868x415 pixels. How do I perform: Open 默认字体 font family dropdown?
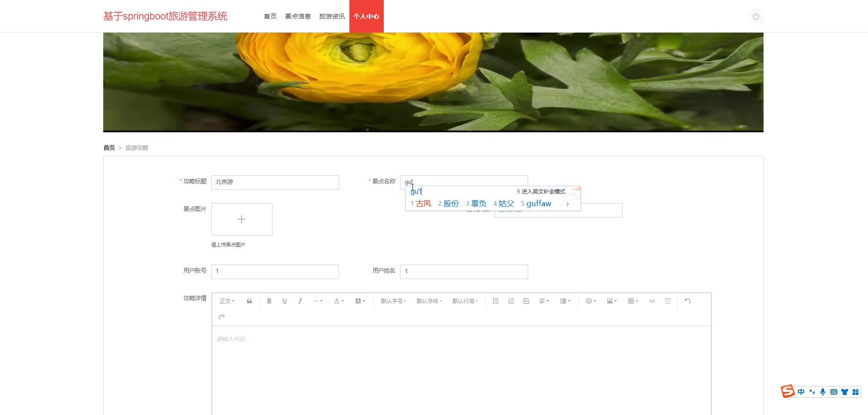[x=429, y=301]
